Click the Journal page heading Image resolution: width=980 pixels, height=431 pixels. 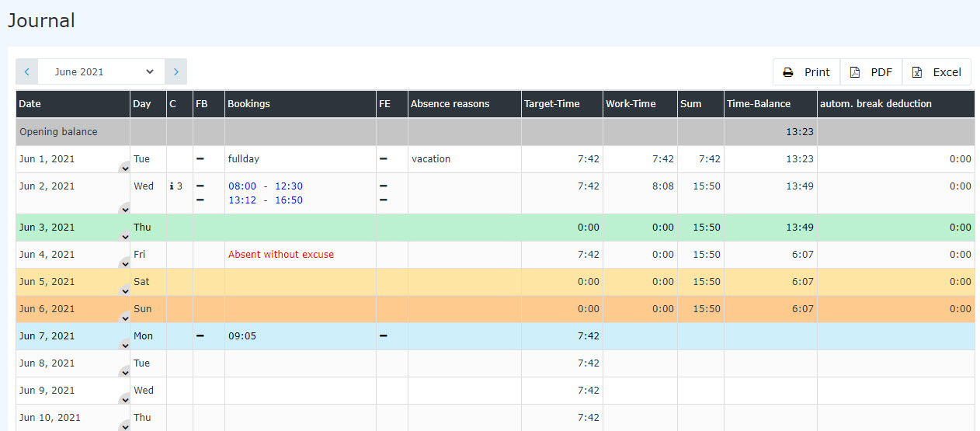41,21
